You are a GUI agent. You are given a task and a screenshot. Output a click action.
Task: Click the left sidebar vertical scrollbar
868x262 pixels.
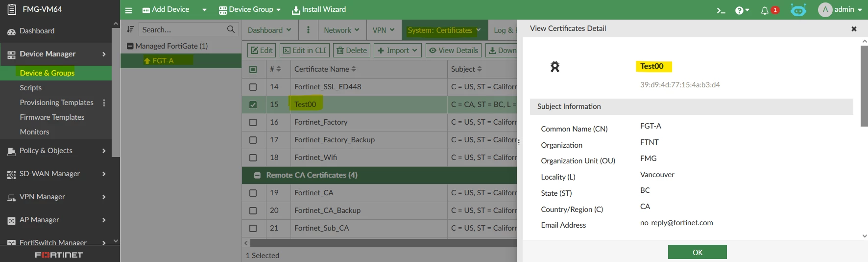pos(116,92)
